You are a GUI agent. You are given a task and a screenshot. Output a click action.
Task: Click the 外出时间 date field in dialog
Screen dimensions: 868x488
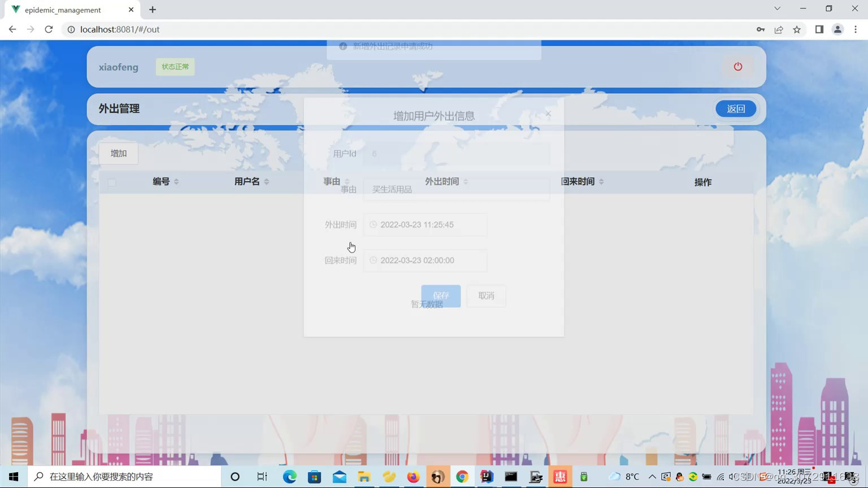(426, 225)
